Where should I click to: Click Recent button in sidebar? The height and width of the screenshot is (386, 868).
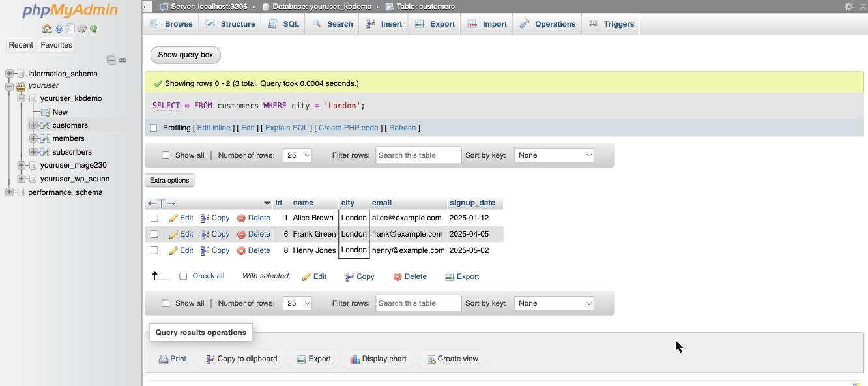click(21, 45)
